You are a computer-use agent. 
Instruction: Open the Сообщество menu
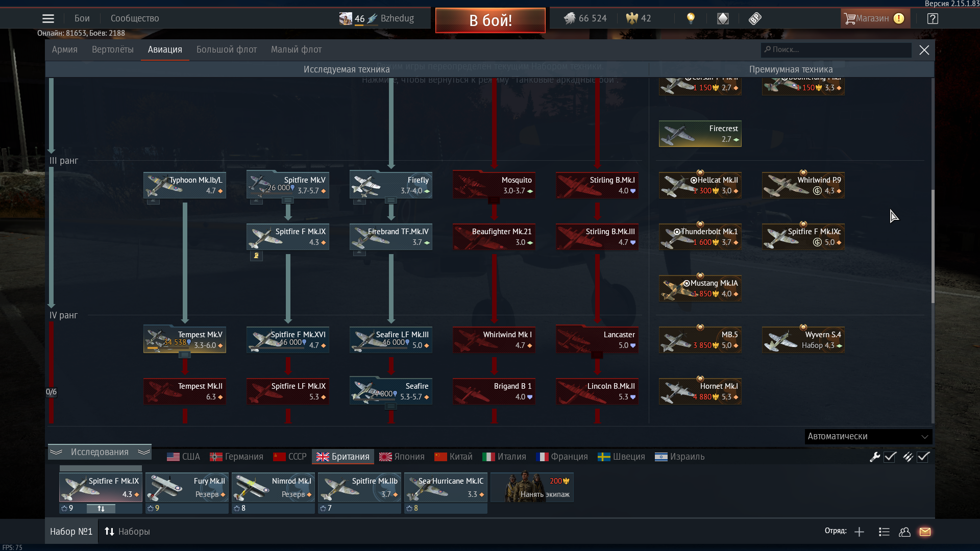(135, 18)
